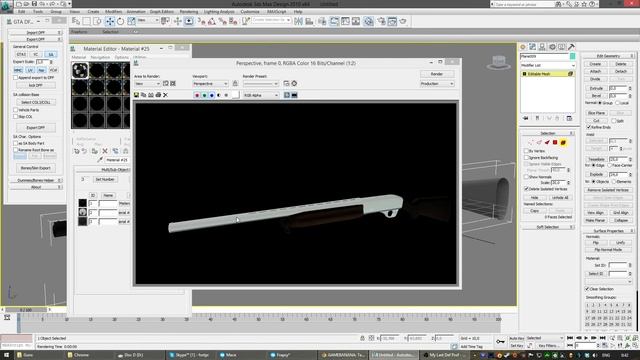Open Selected key mode dropdown

pyautogui.click(x=545, y=338)
